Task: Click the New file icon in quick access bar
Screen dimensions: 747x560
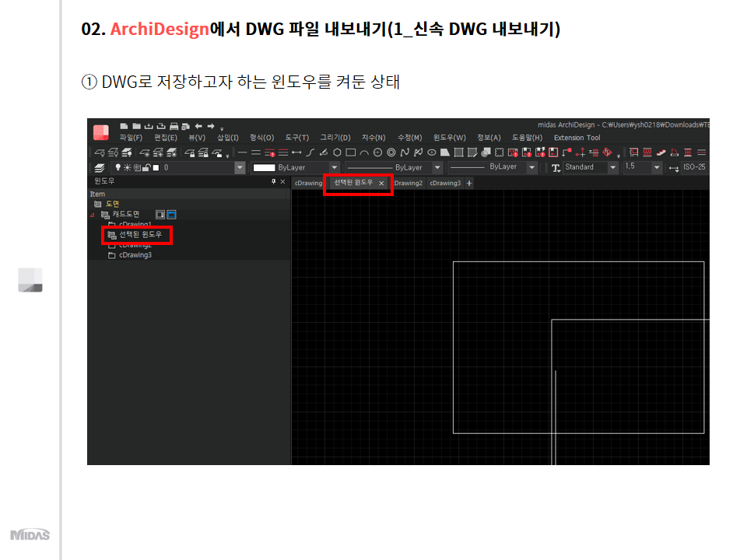Action: pyautogui.click(x=124, y=126)
